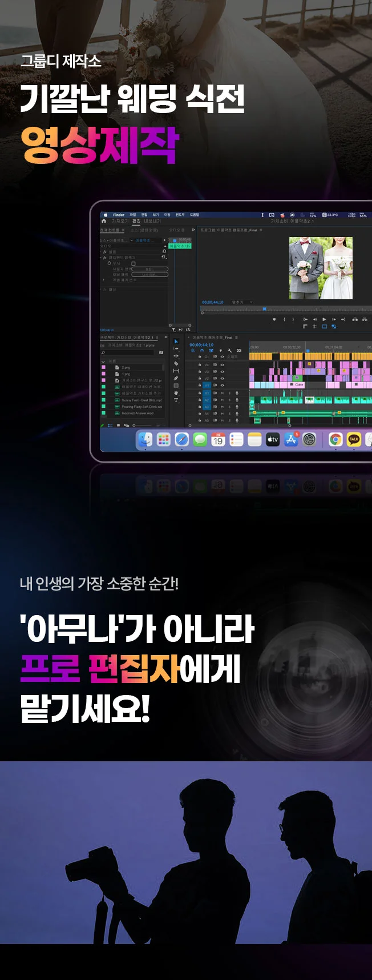Mute audio track A1 with M button
The image size is (372, 980).
223,393
